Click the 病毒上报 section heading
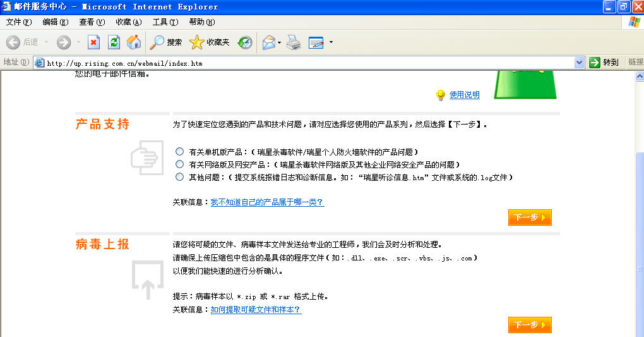Screen dimensions: 644x337 [x=103, y=244]
